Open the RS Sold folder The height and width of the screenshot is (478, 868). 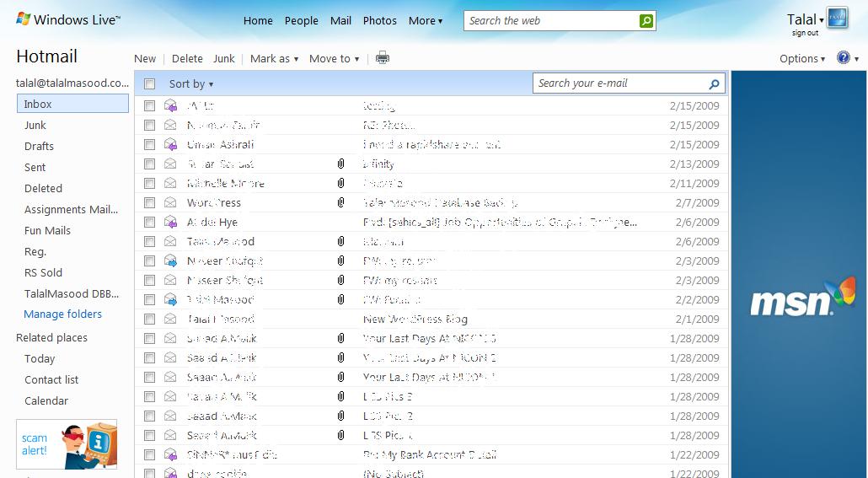coord(43,272)
